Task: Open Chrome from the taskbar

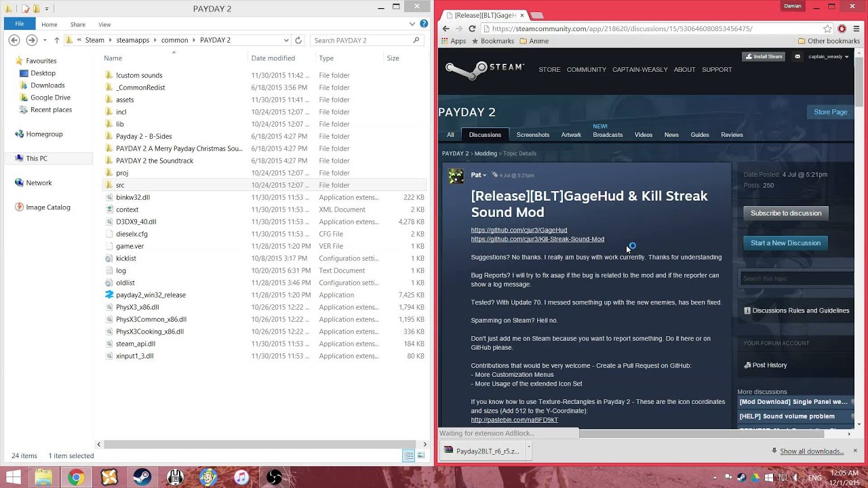Action: coord(76,477)
